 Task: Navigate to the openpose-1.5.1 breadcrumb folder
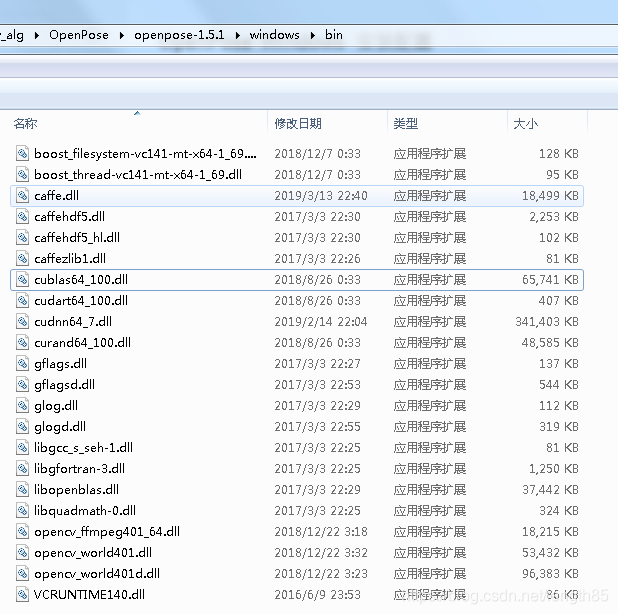pyautogui.click(x=179, y=35)
